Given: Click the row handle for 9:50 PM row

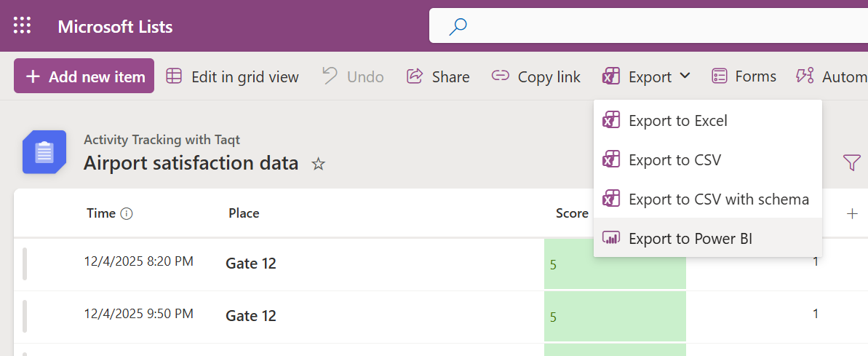Looking at the screenshot, I should pyautogui.click(x=24, y=316).
